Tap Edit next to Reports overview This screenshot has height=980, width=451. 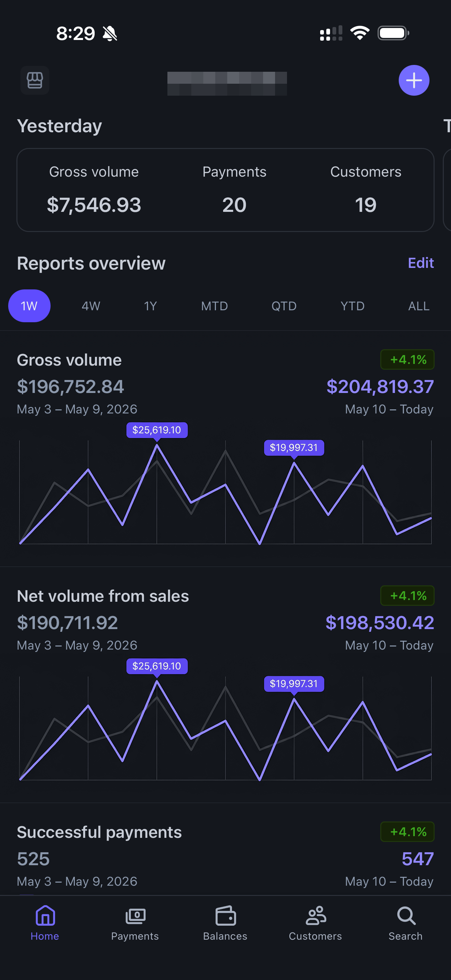pos(421,263)
